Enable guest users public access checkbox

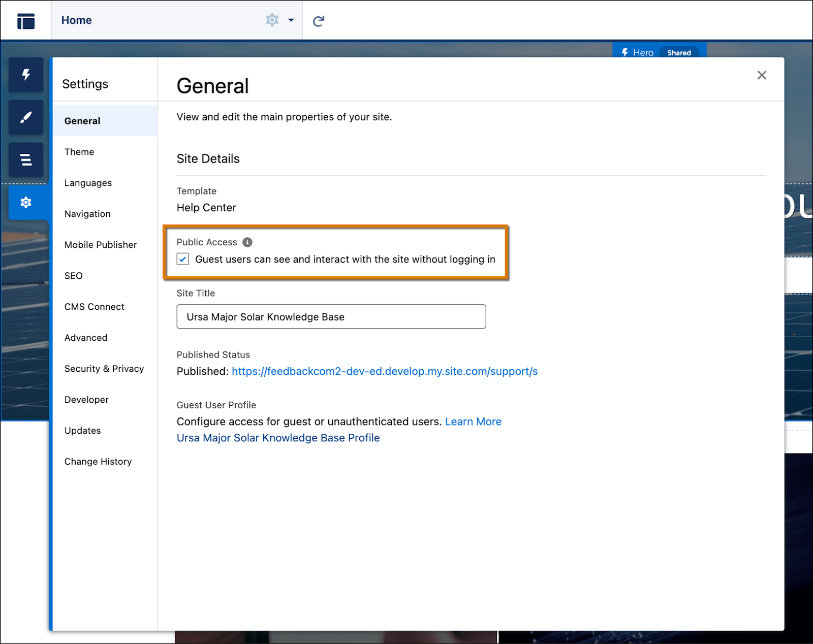[x=182, y=259]
